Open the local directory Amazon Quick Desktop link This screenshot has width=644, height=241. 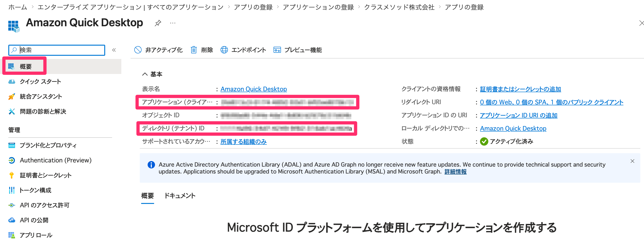click(x=513, y=128)
